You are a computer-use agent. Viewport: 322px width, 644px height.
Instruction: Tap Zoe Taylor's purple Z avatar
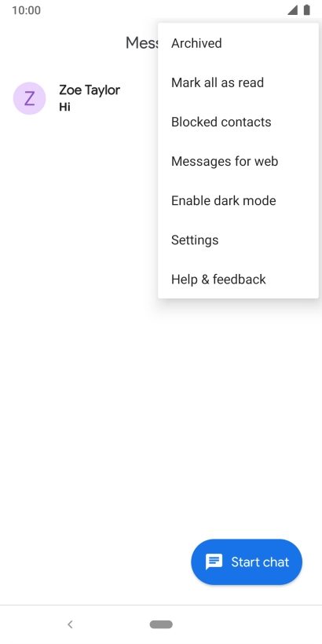point(29,99)
